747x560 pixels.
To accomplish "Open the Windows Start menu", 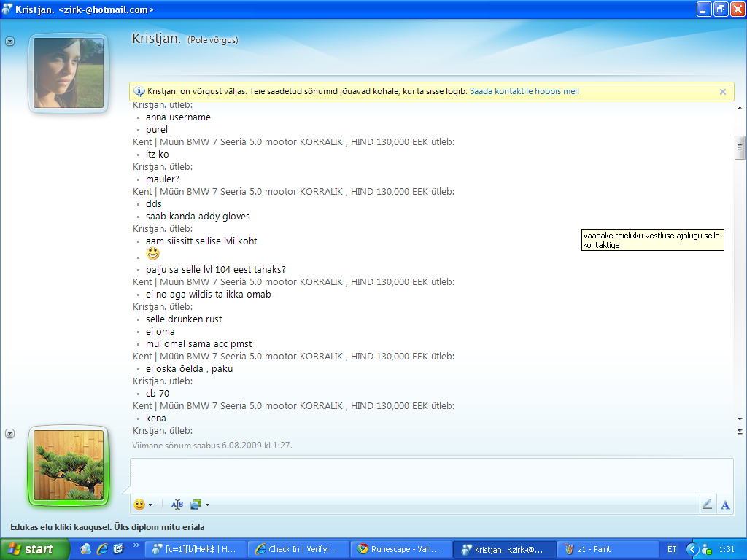I will [31, 549].
